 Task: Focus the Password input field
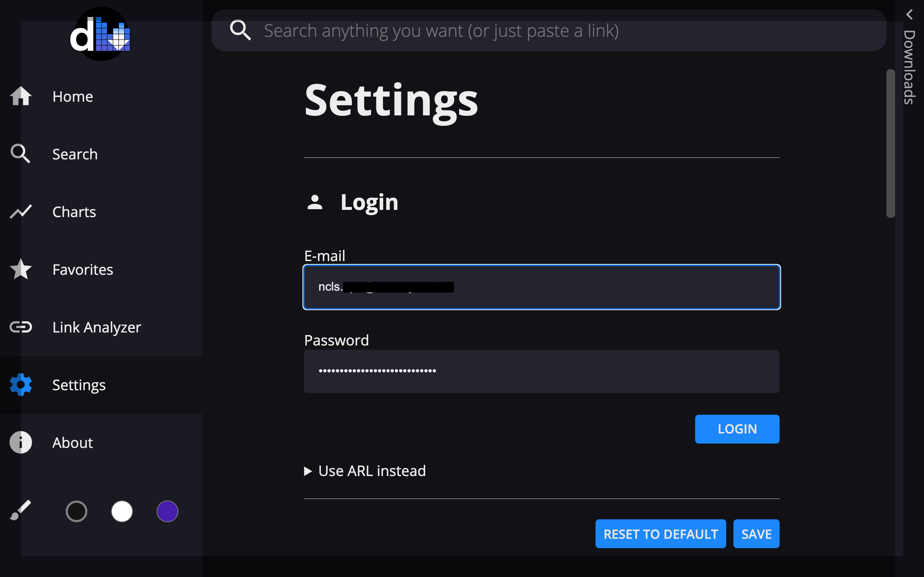pyautogui.click(x=541, y=371)
